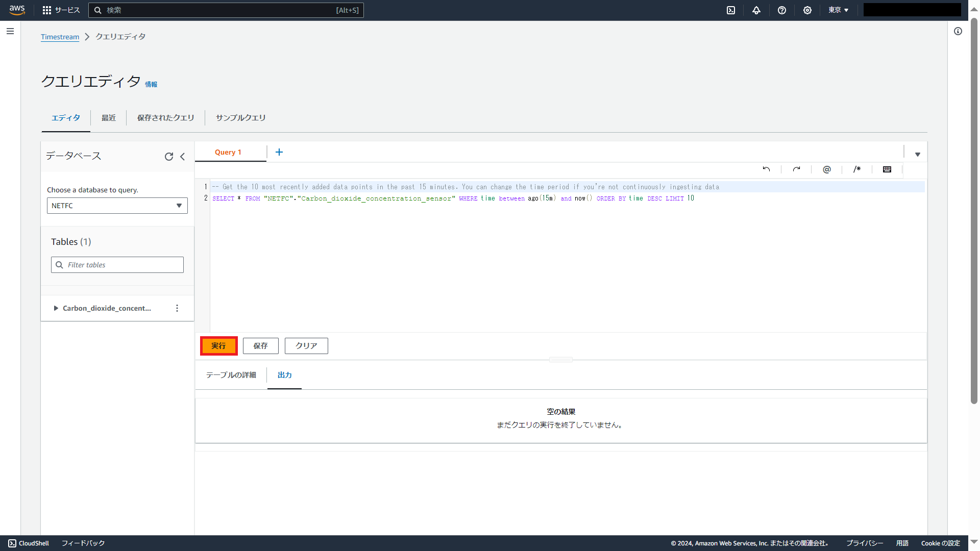The width and height of the screenshot is (980, 551).
Task: Open the NETFC database dropdown
Action: coord(117,206)
